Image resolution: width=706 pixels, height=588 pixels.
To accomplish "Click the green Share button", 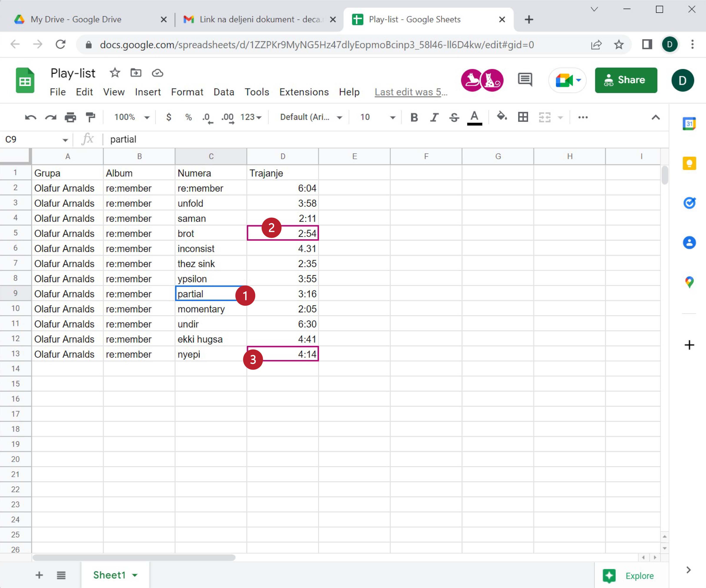I will point(626,80).
